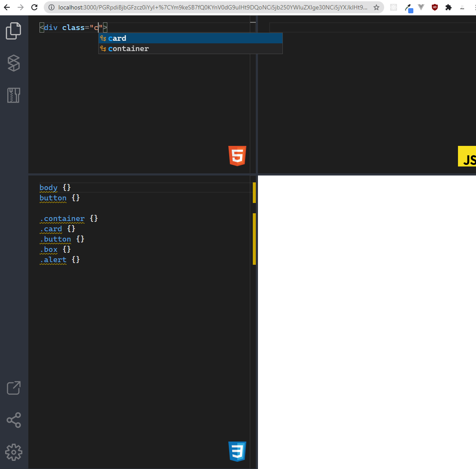Click the '.card {}' rule in CSS
476x469 pixels.
[x=58, y=229]
